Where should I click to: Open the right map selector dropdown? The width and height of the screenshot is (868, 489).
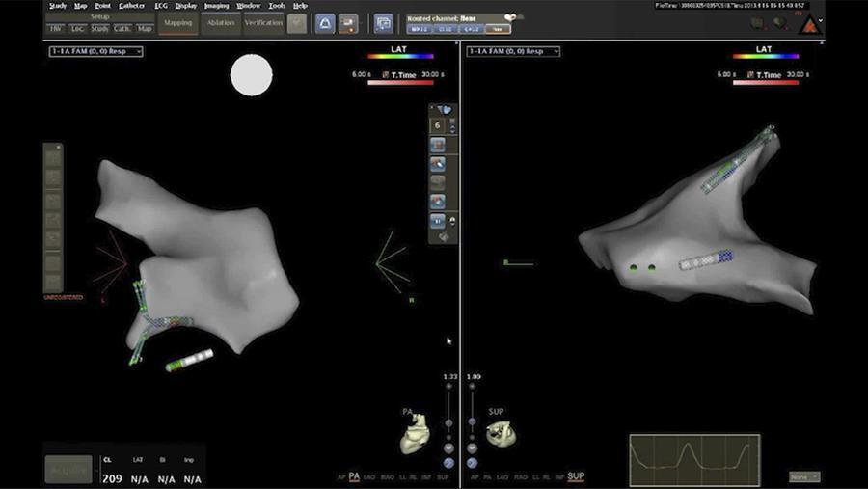(x=513, y=51)
